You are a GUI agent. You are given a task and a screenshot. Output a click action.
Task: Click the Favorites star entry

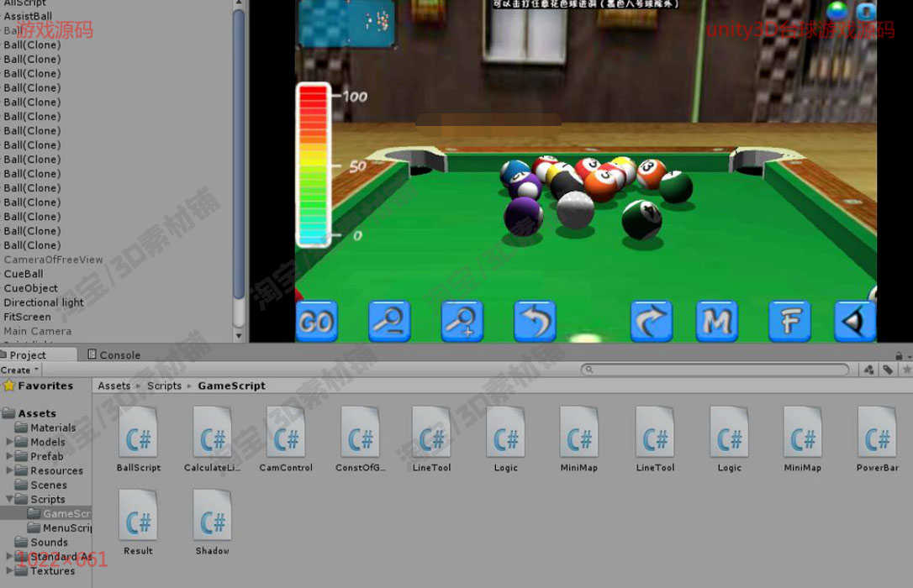tap(39, 386)
